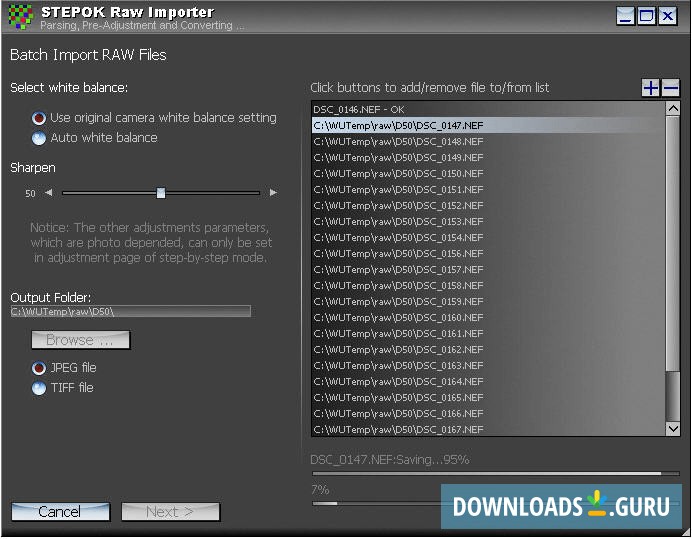Click the Output Folder path field
The width and height of the screenshot is (692, 539).
pyautogui.click(x=131, y=311)
